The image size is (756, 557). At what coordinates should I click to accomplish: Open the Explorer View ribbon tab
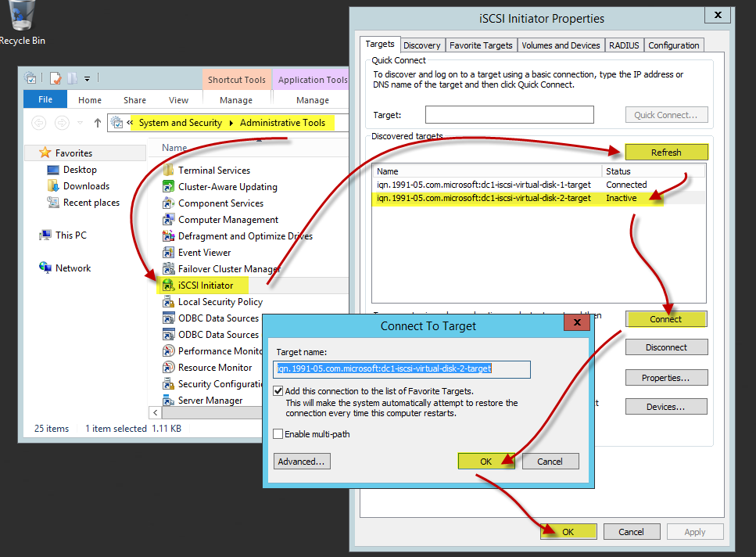pos(178,100)
